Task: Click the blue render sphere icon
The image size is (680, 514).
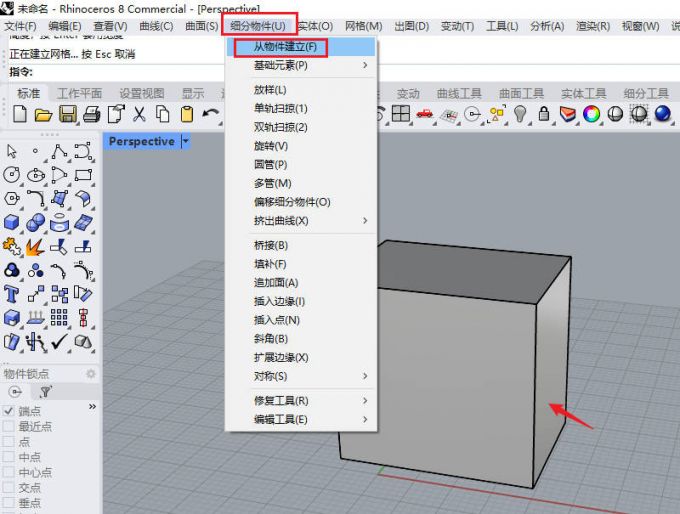Action: pyautogui.click(x=663, y=114)
